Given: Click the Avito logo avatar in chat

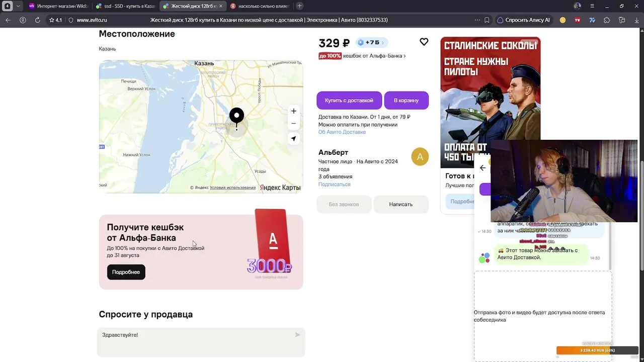Looking at the screenshot, I should click(484, 258).
